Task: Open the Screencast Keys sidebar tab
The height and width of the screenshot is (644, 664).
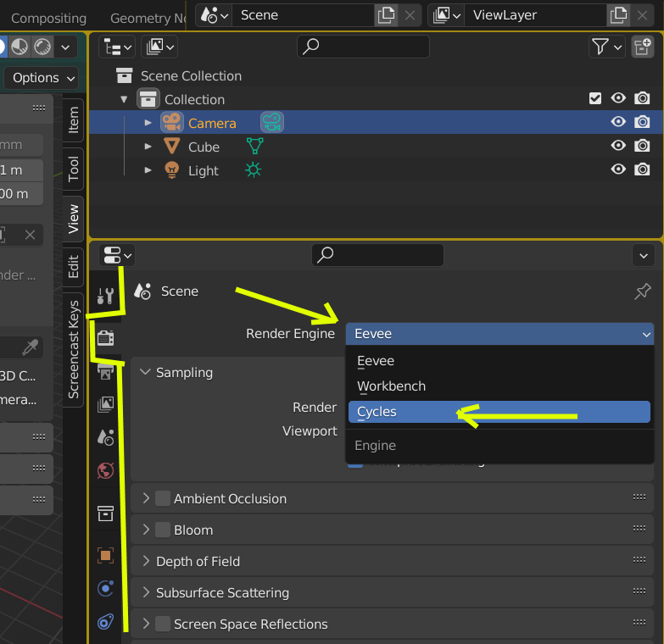Action: coord(73,349)
